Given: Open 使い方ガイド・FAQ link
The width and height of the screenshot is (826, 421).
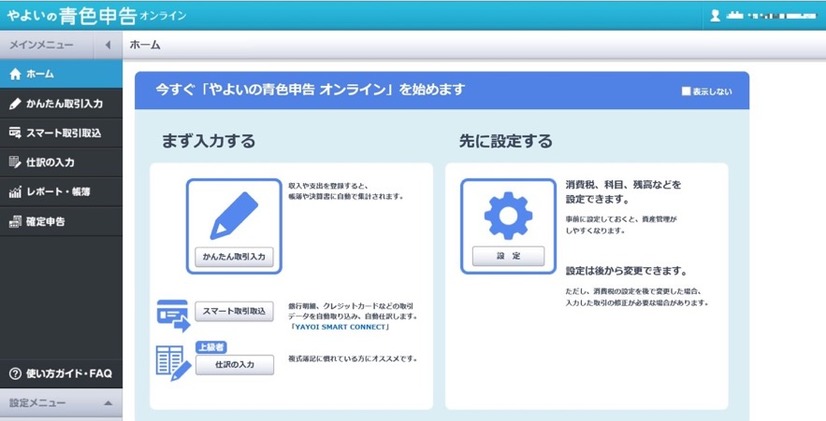Looking at the screenshot, I should (x=61, y=374).
